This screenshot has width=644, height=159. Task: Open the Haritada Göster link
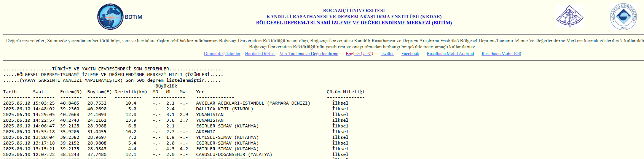coord(260,54)
